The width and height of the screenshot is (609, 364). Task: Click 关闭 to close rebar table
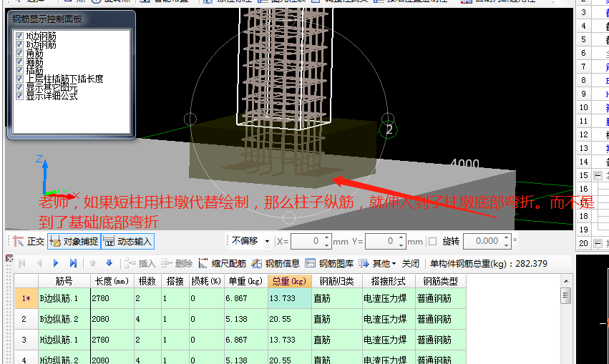[411, 264]
